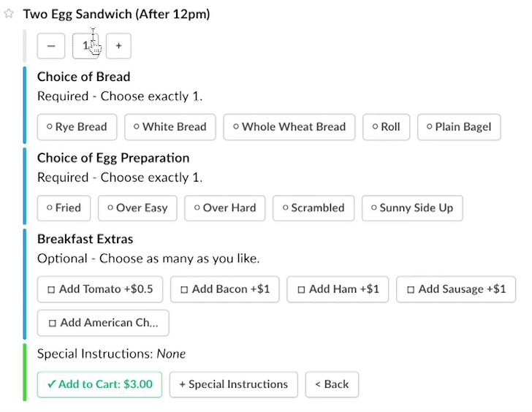
Task: Click the quantity input field
Action: click(85, 46)
